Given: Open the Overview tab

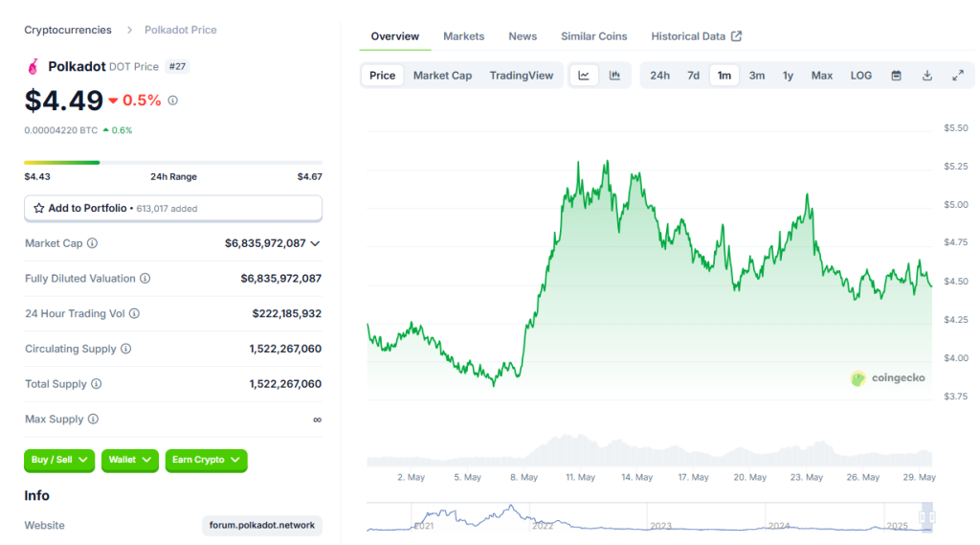Looking at the screenshot, I should tap(395, 36).
